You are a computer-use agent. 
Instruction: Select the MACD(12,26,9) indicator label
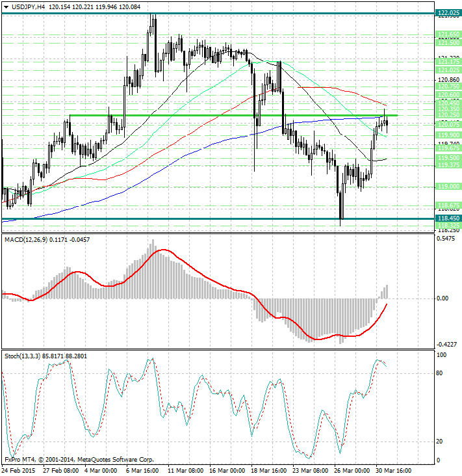pyautogui.click(x=26, y=240)
